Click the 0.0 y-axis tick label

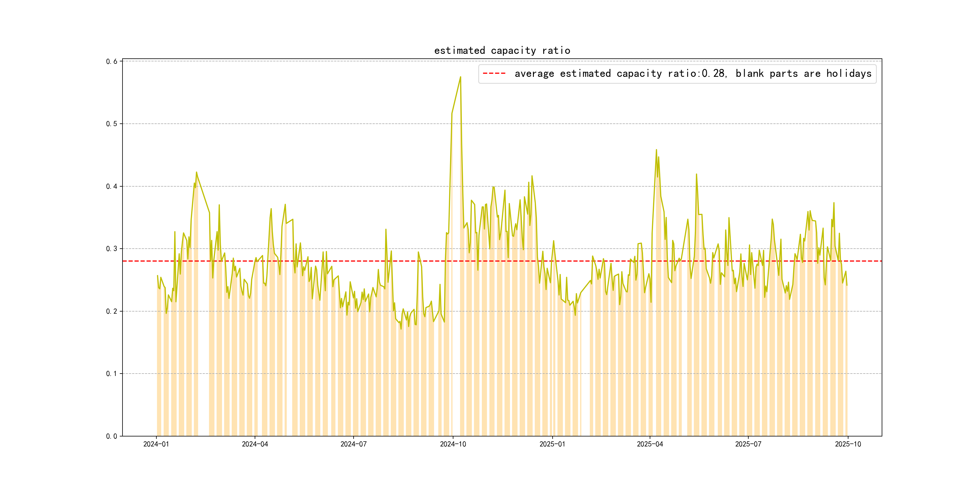click(112, 436)
